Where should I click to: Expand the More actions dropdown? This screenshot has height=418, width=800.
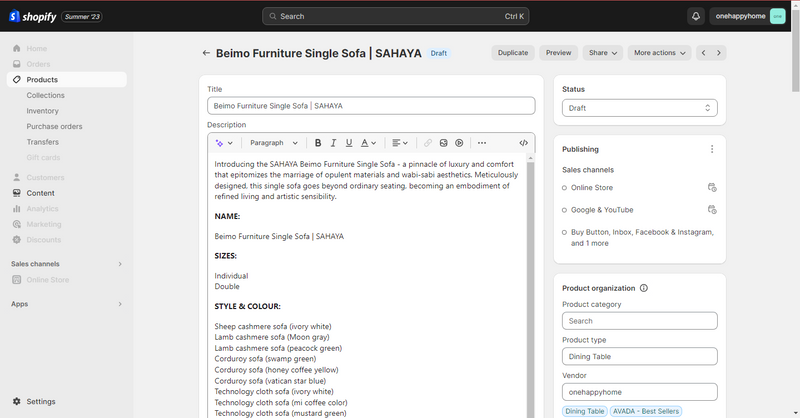pos(660,53)
